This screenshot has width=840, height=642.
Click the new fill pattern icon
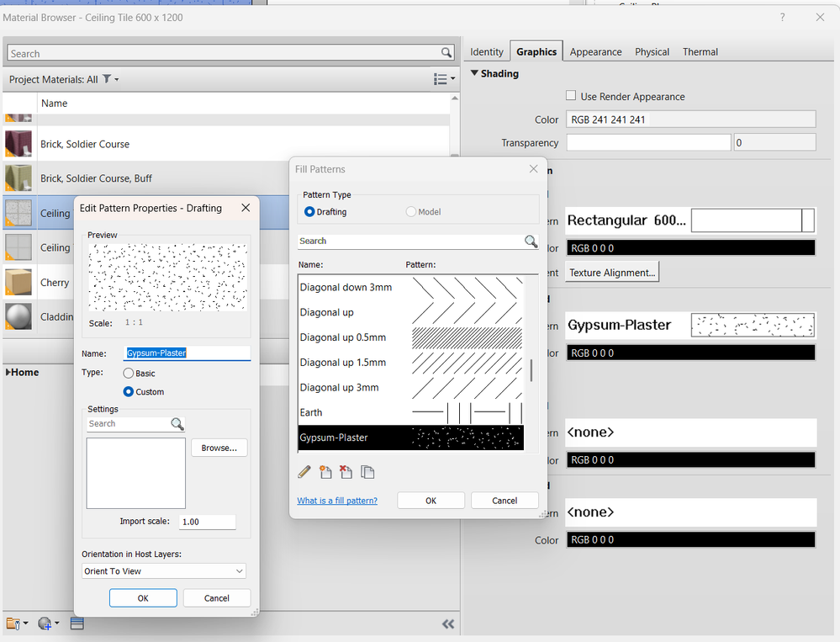tap(325, 472)
